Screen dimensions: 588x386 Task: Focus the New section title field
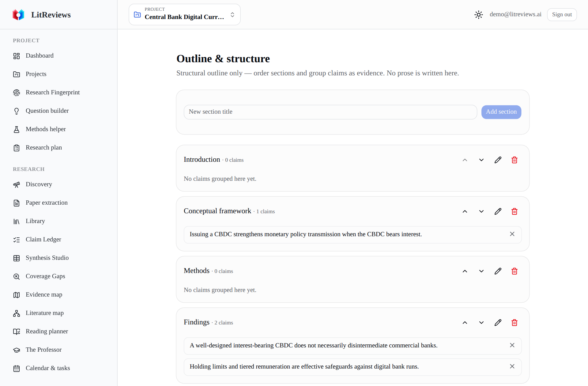(x=330, y=112)
